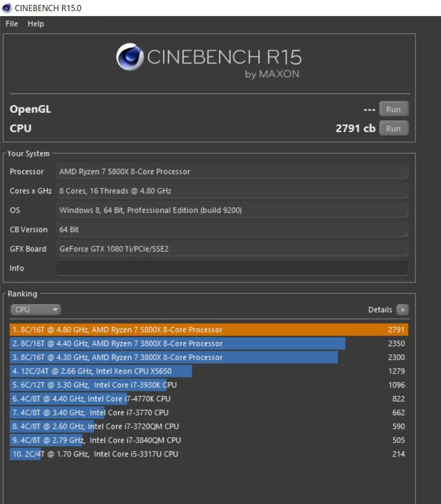Click the empty Info input field
Screen dimensions: 441x504
232,267
